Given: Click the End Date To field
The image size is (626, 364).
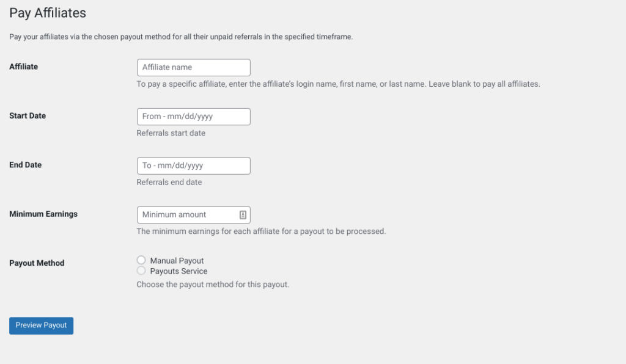Looking at the screenshot, I should [193, 166].
